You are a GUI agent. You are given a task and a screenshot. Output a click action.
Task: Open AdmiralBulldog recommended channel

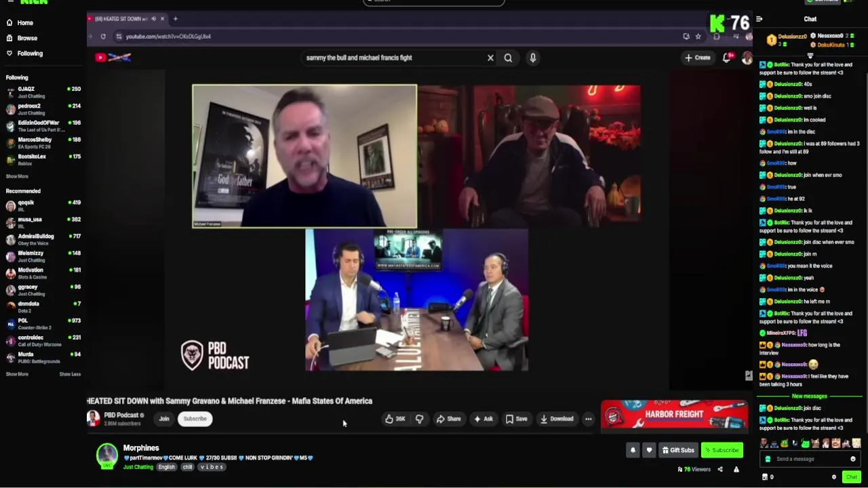(42, 239)
